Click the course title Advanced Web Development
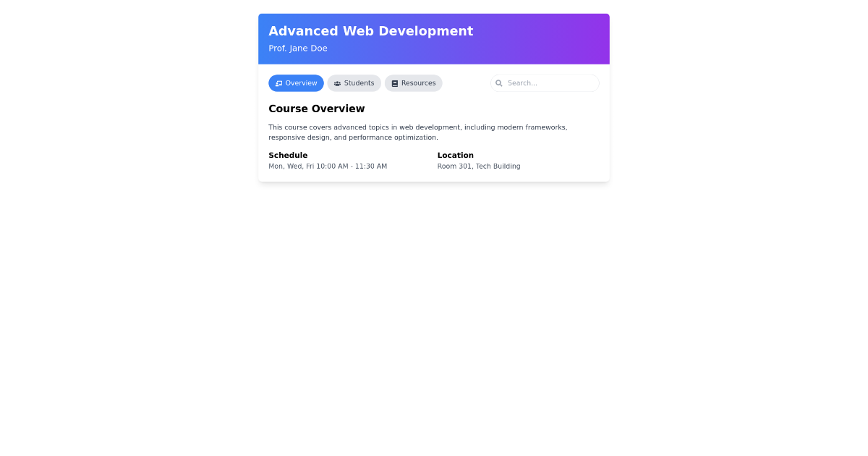 370,31
